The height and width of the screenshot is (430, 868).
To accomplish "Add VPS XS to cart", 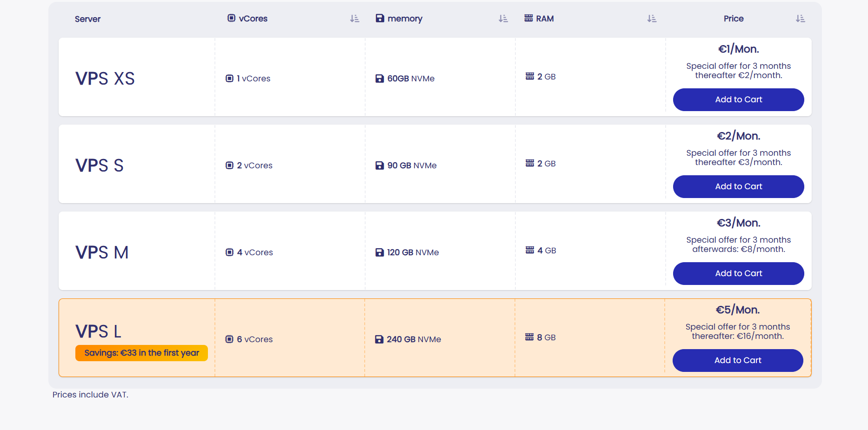I will (738, 99).
